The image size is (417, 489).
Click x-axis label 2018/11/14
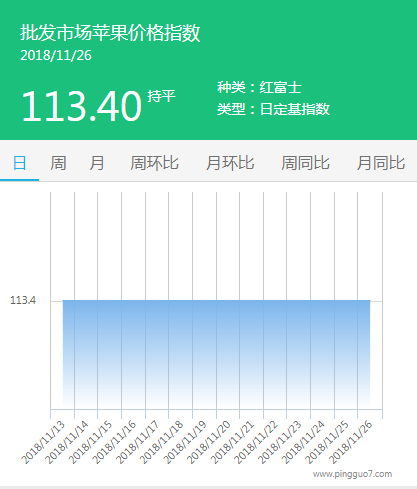(66, 442)
